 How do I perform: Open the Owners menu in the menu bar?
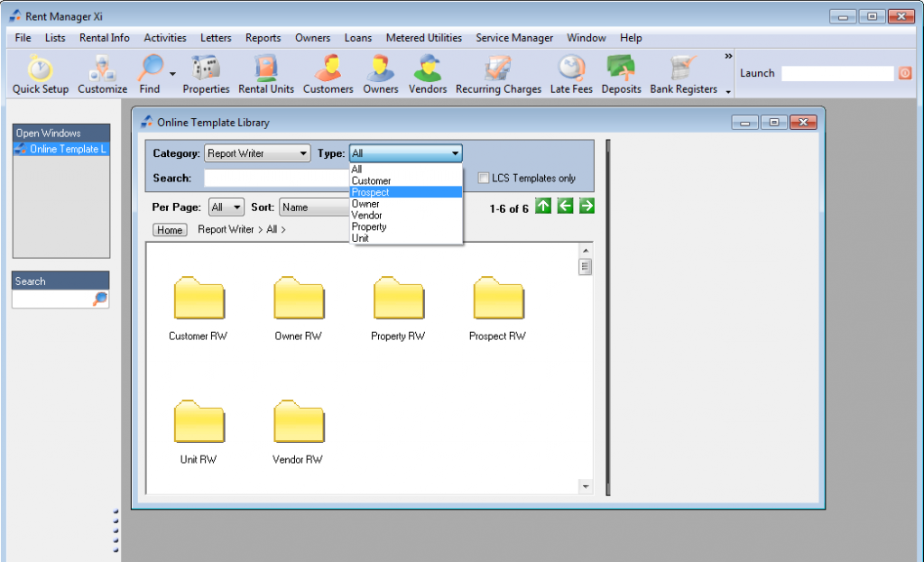click(x=312, y=38)
